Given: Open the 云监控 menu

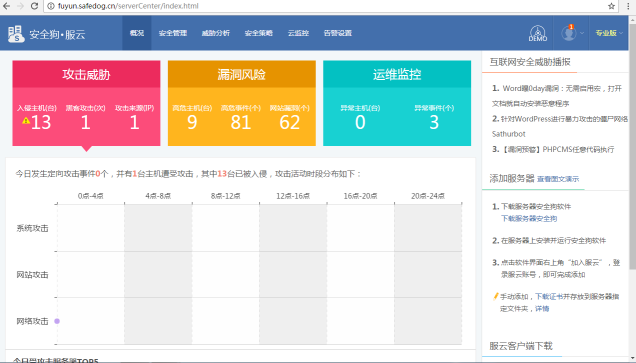Looking at the screenshot, I should pos(298,33).
